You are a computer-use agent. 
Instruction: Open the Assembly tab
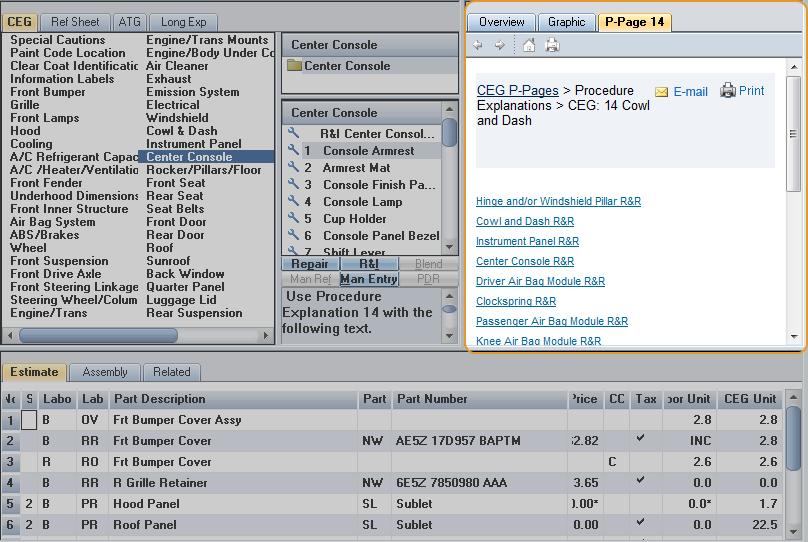tap(105, 372)
